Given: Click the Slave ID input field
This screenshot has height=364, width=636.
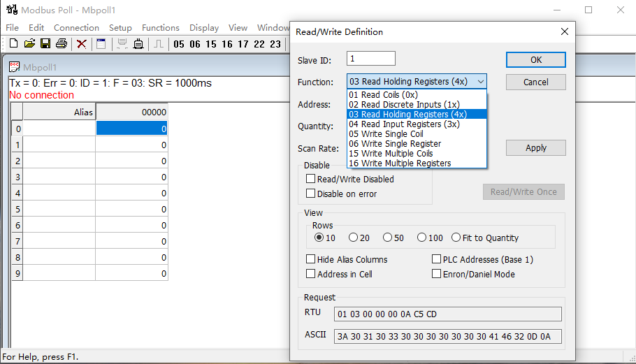Looking at the screenshot, I should [371, 59].
